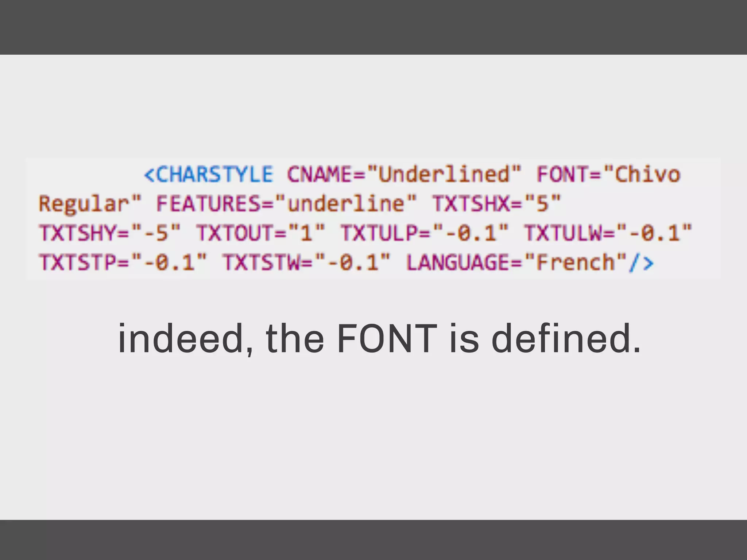Click the word Regular" in the code
Image resolution: width=747 pixels, height=560 pixels.
pyautogui.click(x=90, y=204)
